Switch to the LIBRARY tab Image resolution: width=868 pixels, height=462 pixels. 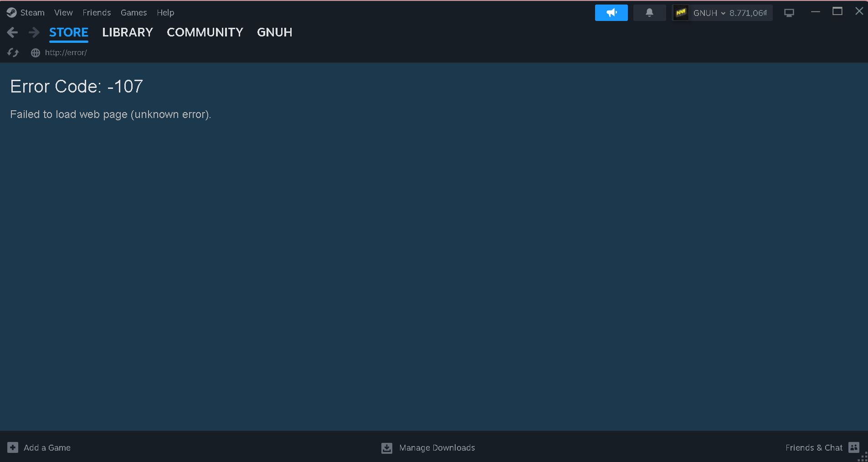[127, 32]
